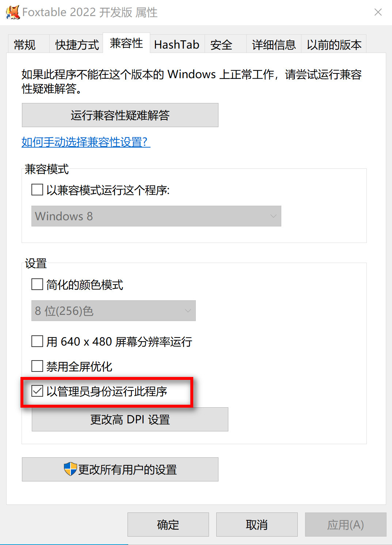Open 如何手动选择兼容性设置 link
Image resolution: width=392 pixels, height=545 pixels.
(x=86, y=142)
